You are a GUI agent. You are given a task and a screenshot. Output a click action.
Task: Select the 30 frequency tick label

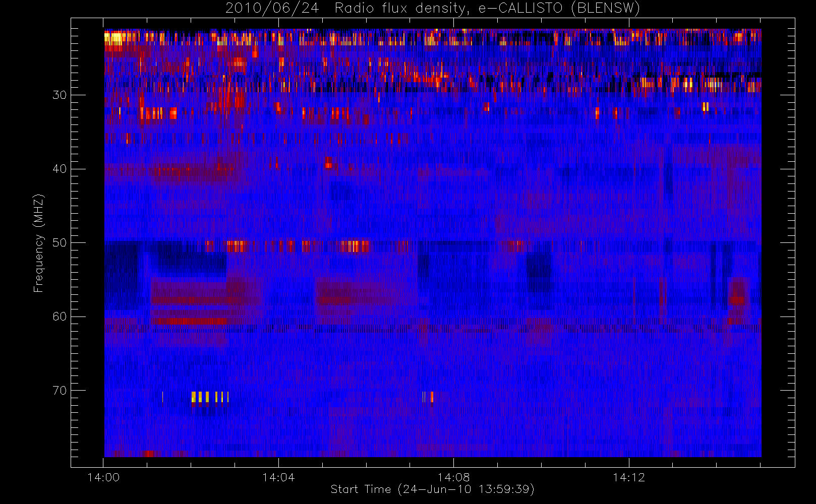pyautogui.click(x=60, y=95)
